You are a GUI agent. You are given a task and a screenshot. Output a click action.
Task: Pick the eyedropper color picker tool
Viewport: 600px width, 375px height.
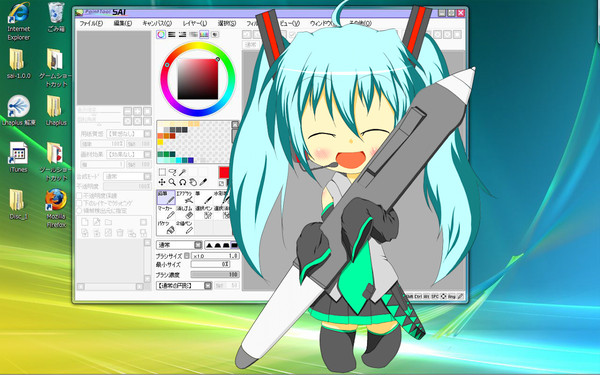click(203, 182)
